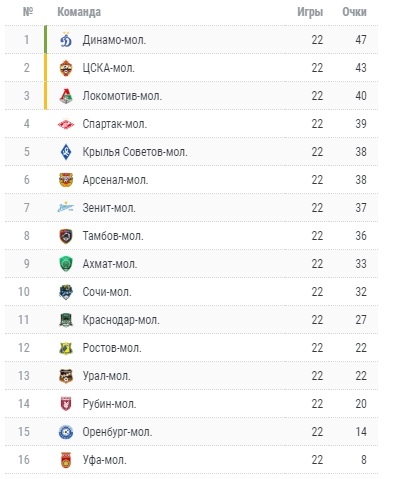Open the Рубин-мол. team page link
Image resolution: width=399 pixels, height=479 pixels.
109,404
